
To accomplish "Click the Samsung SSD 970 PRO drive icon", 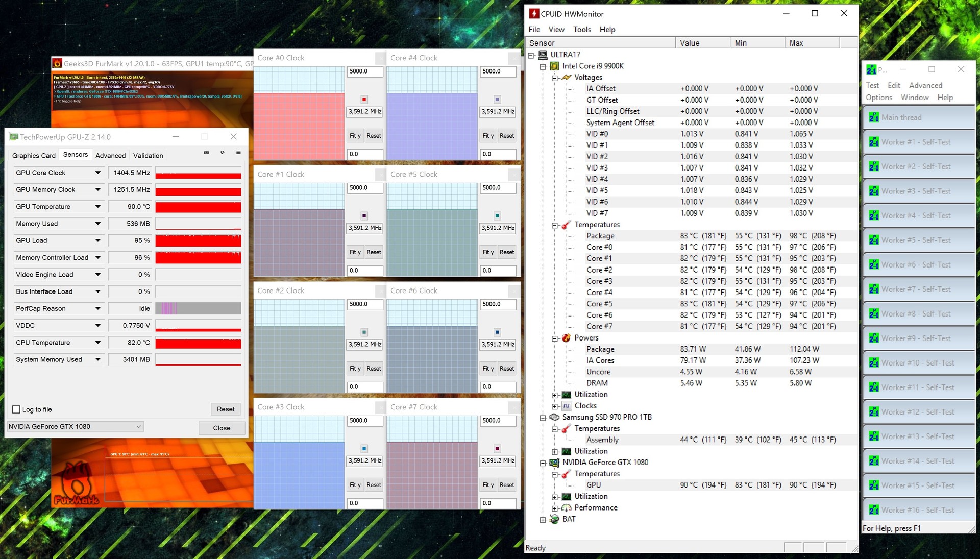I will pyautogui.click(x=554, y=417).
